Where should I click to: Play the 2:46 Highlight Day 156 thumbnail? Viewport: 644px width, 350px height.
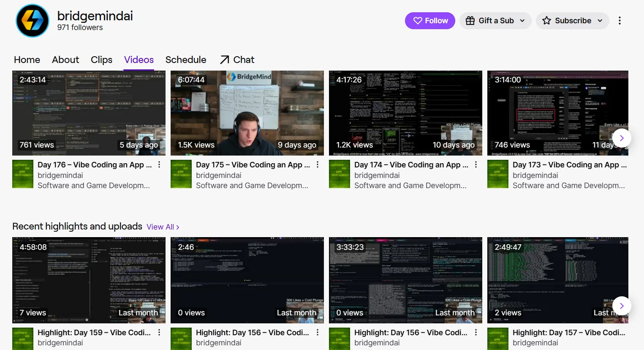247,280
